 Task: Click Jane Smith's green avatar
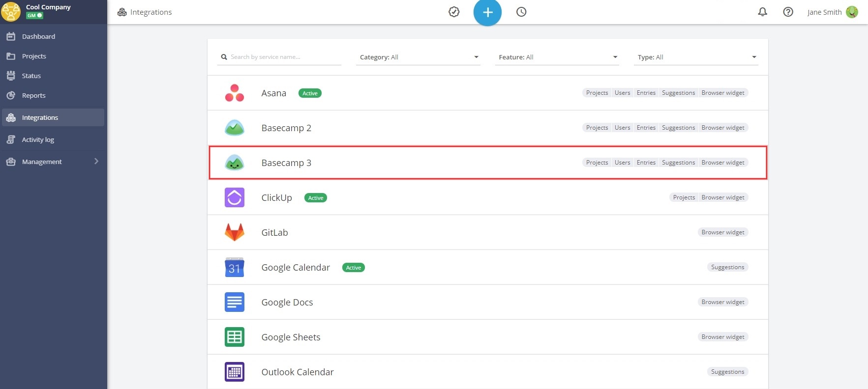[x=852, y=12]
